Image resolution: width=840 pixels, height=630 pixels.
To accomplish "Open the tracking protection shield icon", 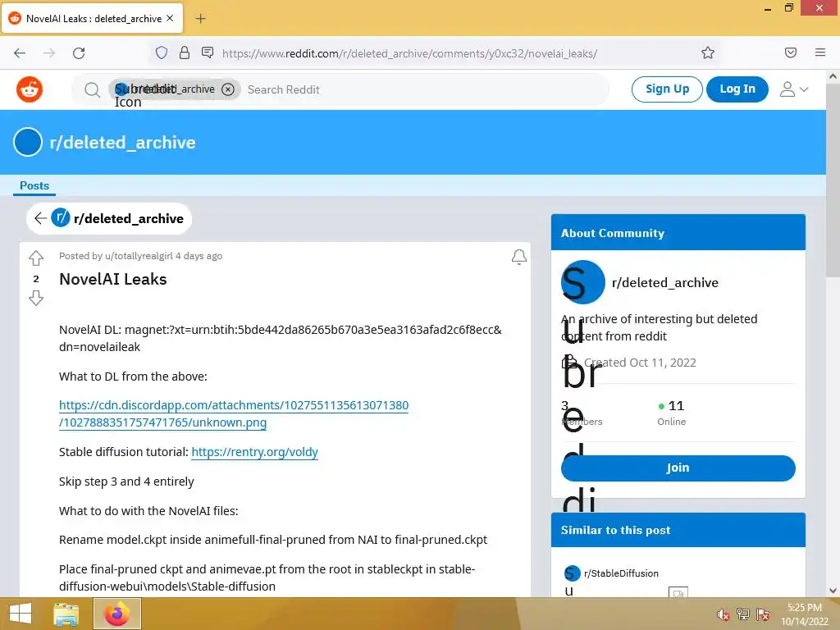I will coord(162,52).
